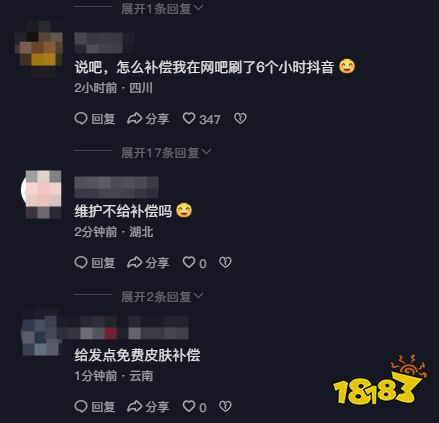Share the 云南 comment via arrow icon
The height and width of the screenshot is (423, 439).
click(134, 406)
